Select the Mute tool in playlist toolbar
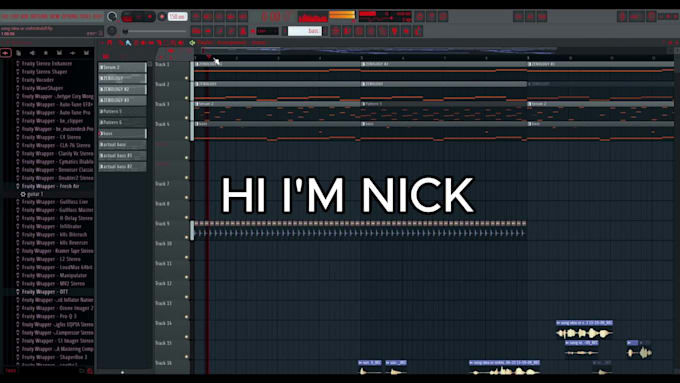This screenshot has width=680, height=383. tap(143, 43)
